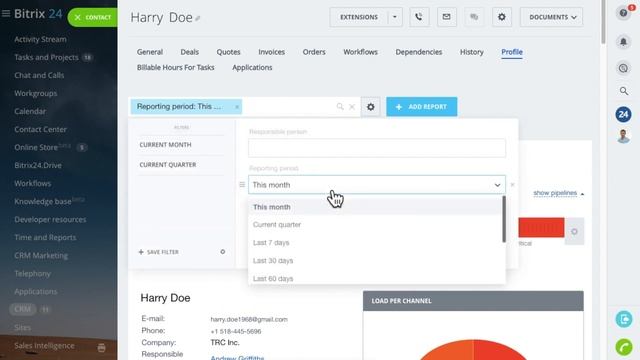Open the Quotes tab

click(x=228, y=52)
